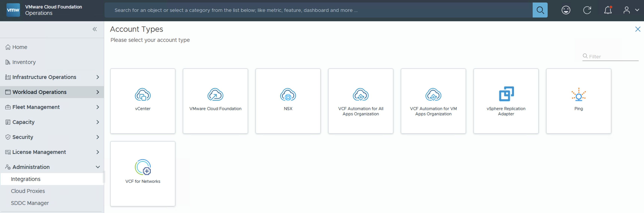644x213 pixels.
Task: Select vSphere Replication Adapter icon
Action: click(506, 94)
